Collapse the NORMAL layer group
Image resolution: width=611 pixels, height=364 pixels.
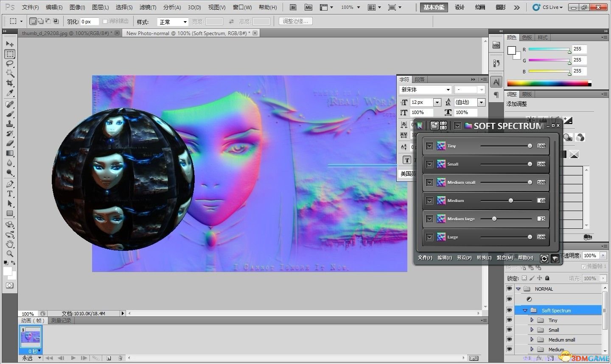[x=518, y=289]
